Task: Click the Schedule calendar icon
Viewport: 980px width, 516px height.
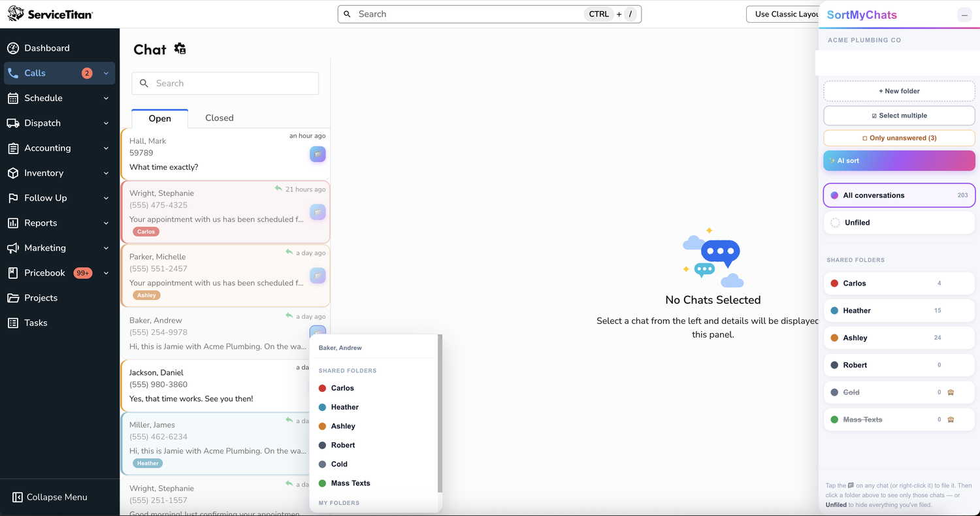Action: tap(13, 98)
